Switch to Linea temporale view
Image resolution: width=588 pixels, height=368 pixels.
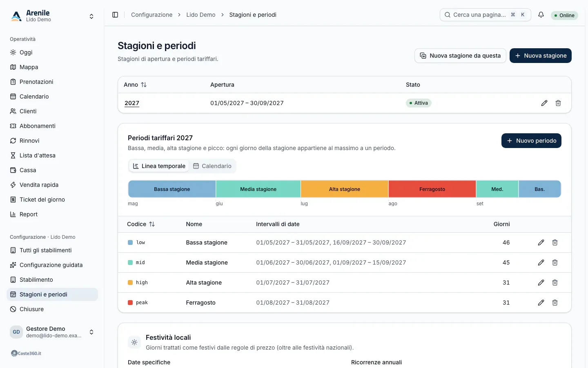(159, 166)
